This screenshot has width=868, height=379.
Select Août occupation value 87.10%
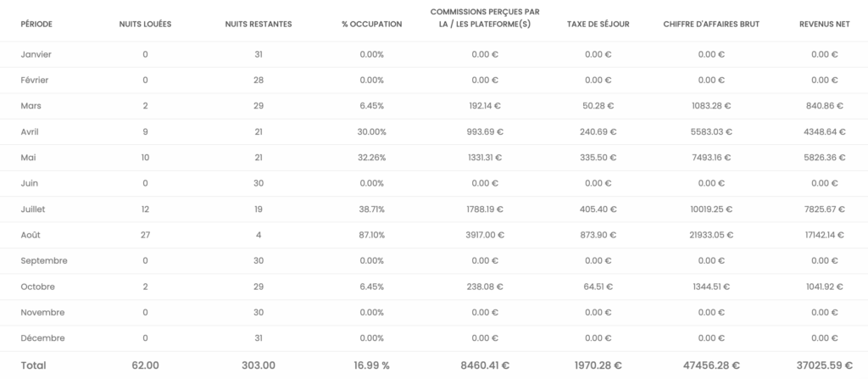click(371, 235)
